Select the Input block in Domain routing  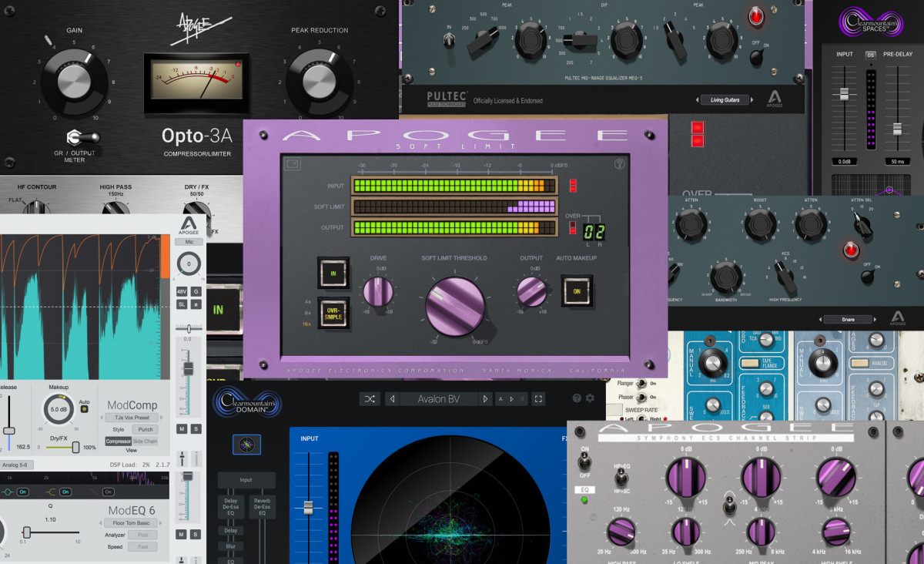pyautogui.click(x=246, y=480)
